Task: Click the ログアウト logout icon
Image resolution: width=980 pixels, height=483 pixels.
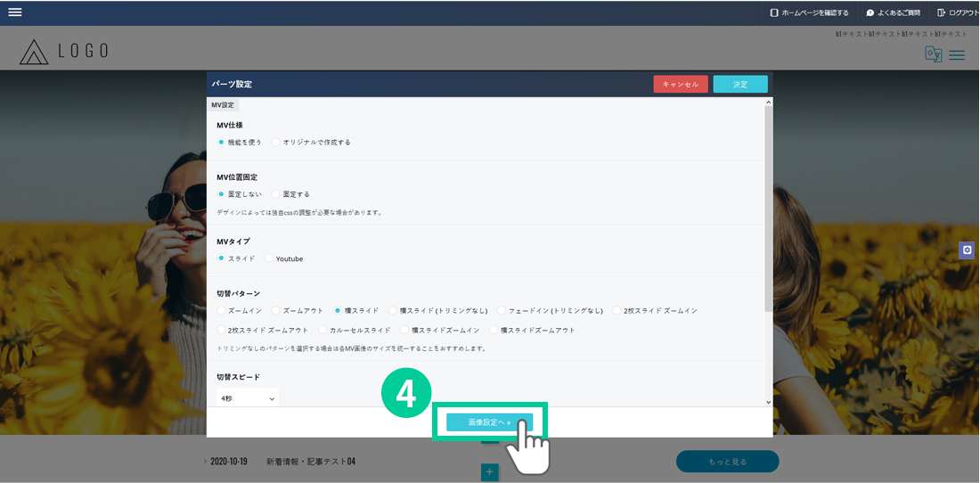Action: (941, 13)
